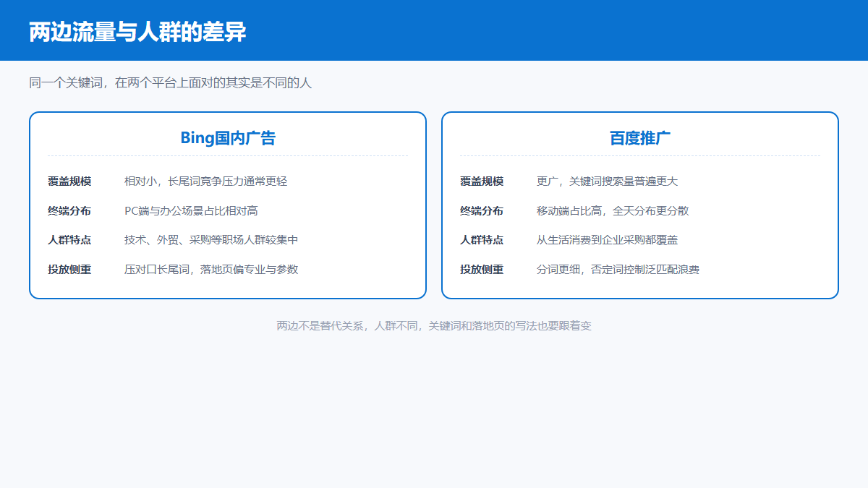The height and width of the screenshot is (488, 868).
Task: Click 投放侧重 label in Bing国内广告 card
Action: 69,270
